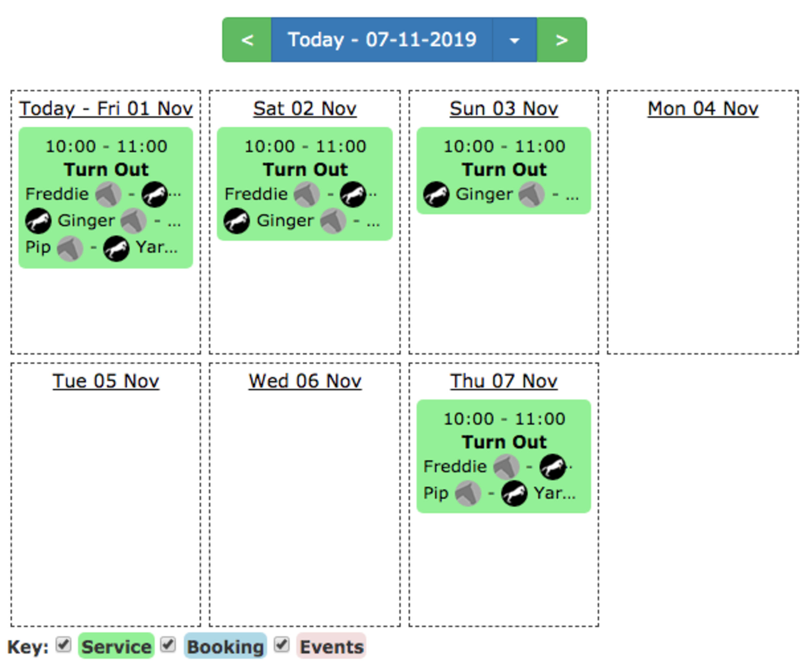Click Freddie's grey horse avatar on Friday
Viewport: 812px width, 672px height.
tap(108, 194)
